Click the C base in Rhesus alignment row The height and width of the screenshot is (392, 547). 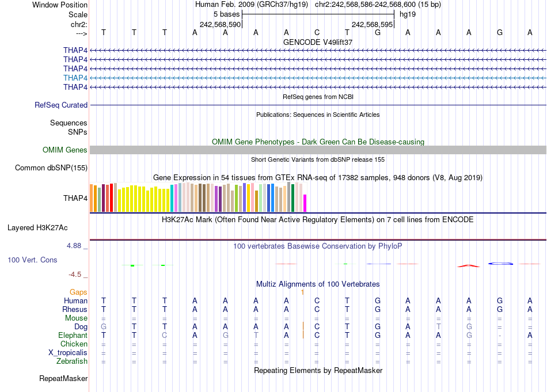[317, 309]
